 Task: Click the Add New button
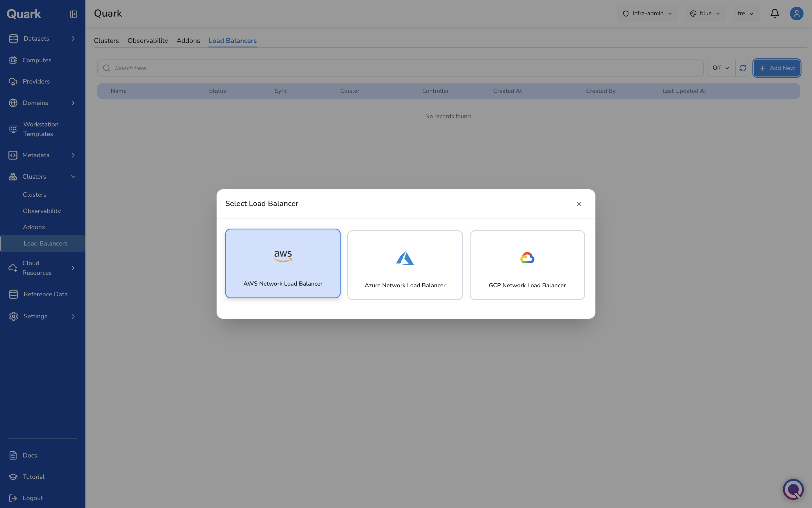777,68
